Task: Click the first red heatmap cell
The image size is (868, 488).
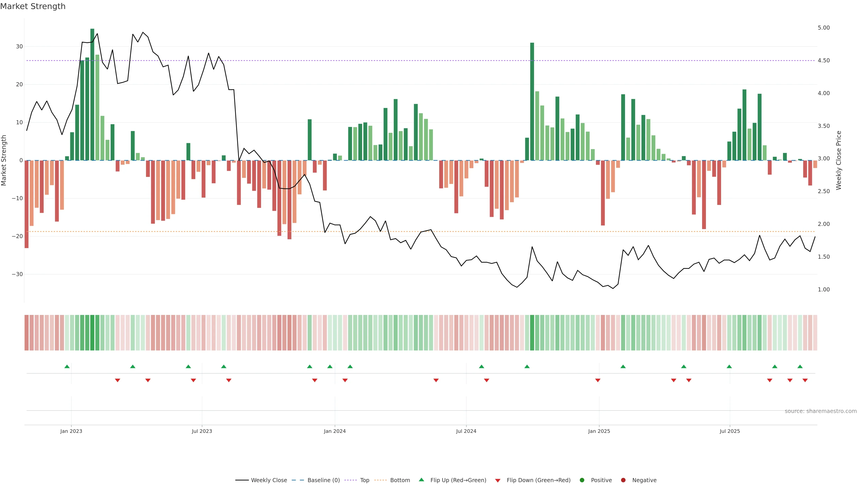Action: [x=27, y=333]
